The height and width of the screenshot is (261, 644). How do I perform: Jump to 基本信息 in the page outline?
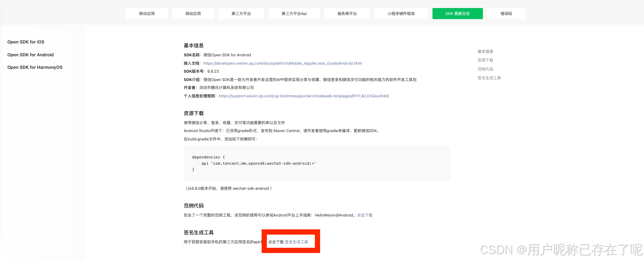(x=485, y=51)
